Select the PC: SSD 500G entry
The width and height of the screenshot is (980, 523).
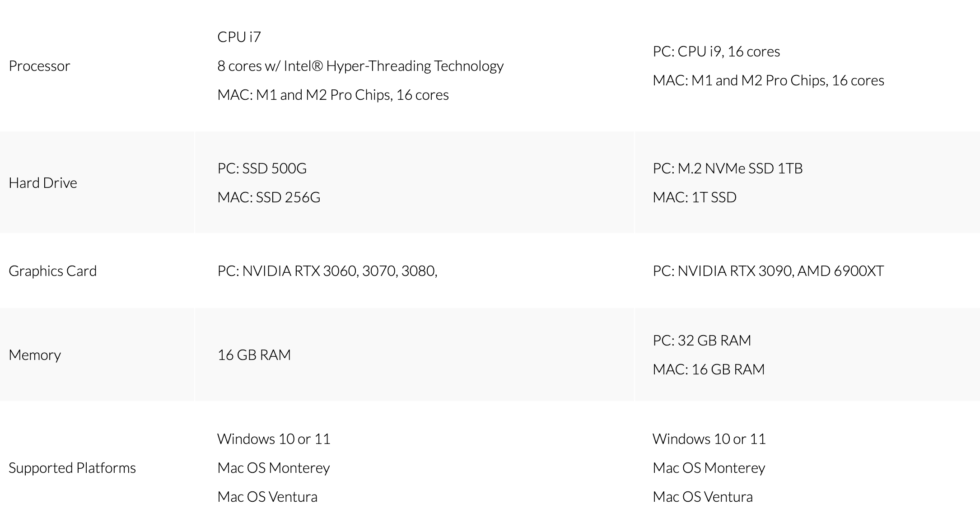pyautogui.click(x=262, y=168)
